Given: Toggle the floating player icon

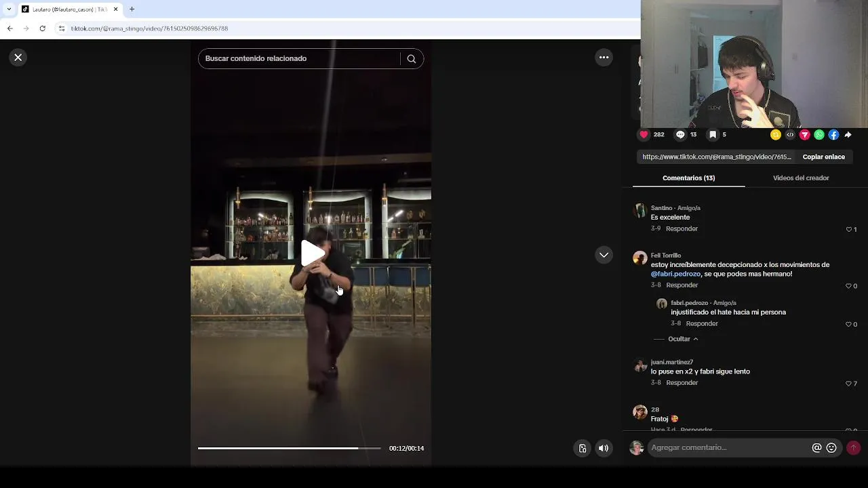Looking at the screenshot, I should point(583,448).
